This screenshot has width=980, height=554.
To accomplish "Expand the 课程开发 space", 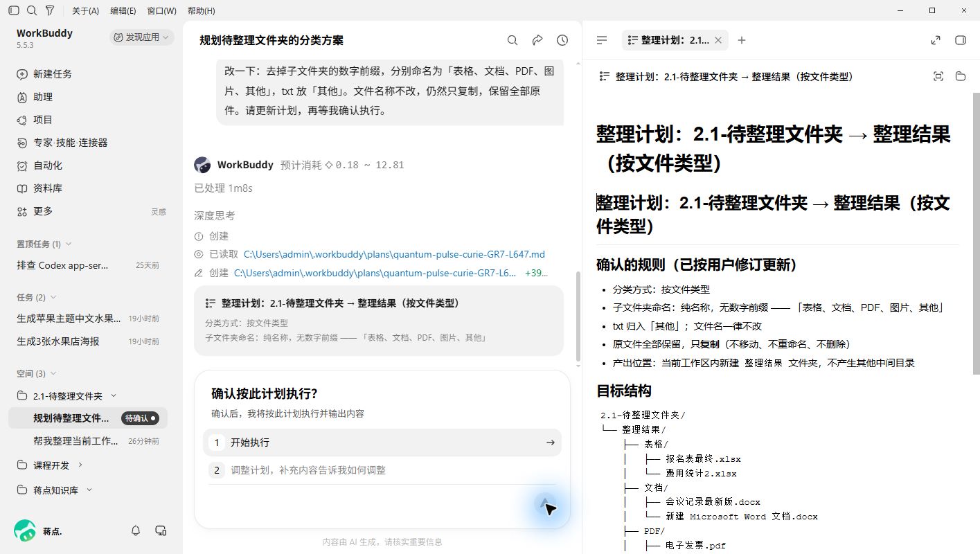I will point(80,465).
